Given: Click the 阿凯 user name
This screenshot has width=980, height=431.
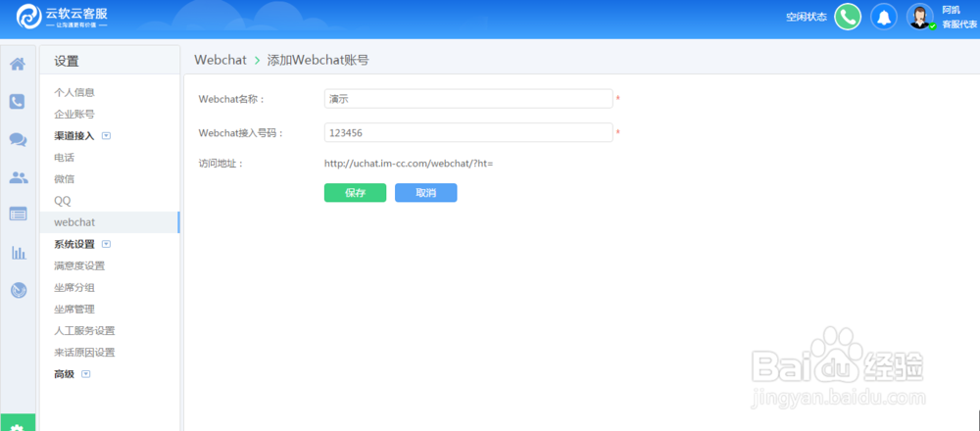Looking at the screenshot, I should tap(951, 10).
